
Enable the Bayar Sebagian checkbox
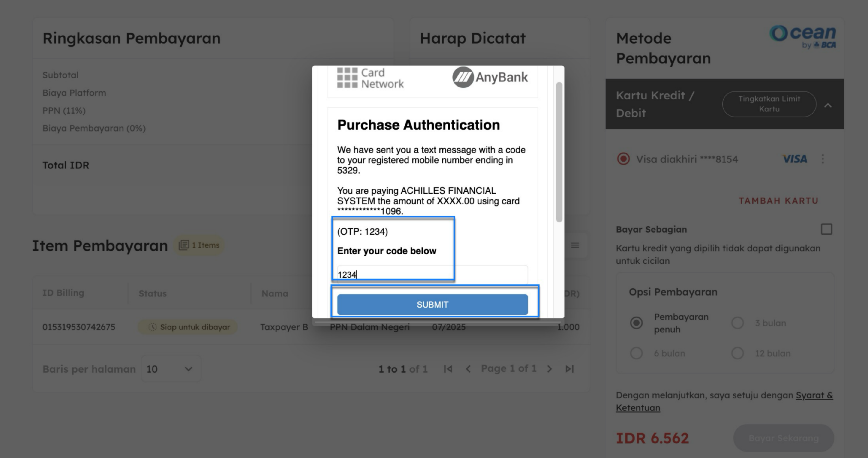[826, 229]
